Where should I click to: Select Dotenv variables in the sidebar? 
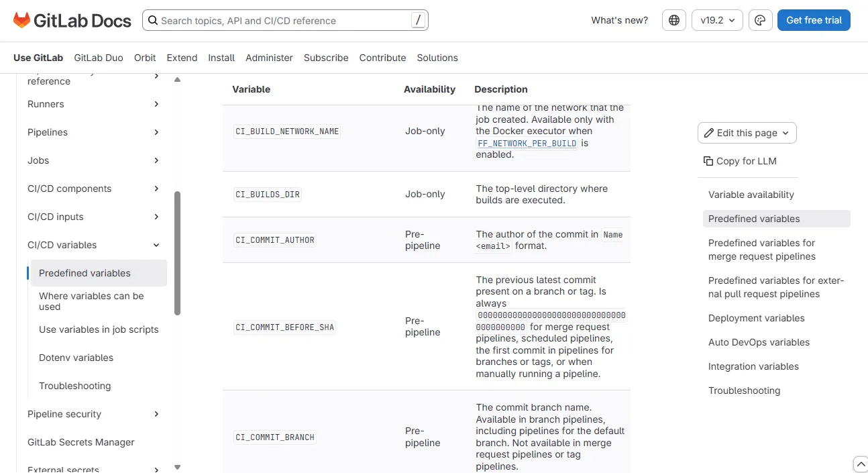coord(76,358)
